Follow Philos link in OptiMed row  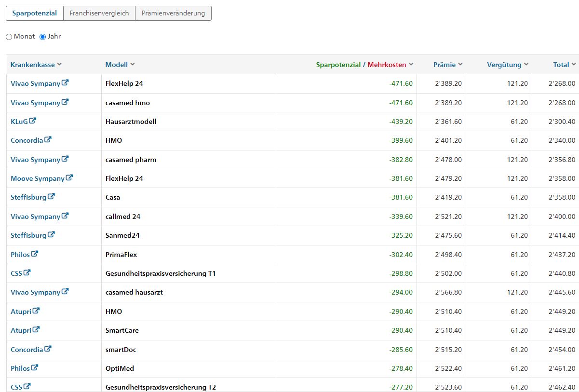[x=20, y=368]
